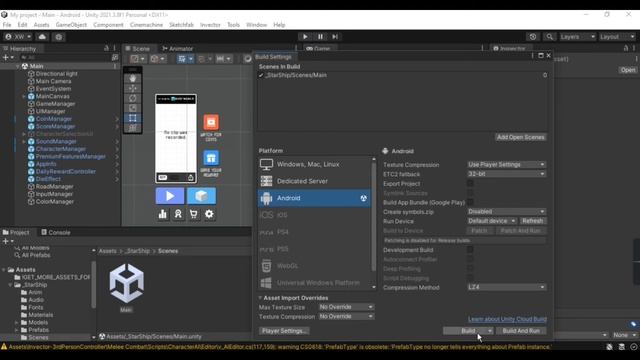Select the Universal Windows Platform row
Viewport: 640px width, 360px height.
[314, 282]
